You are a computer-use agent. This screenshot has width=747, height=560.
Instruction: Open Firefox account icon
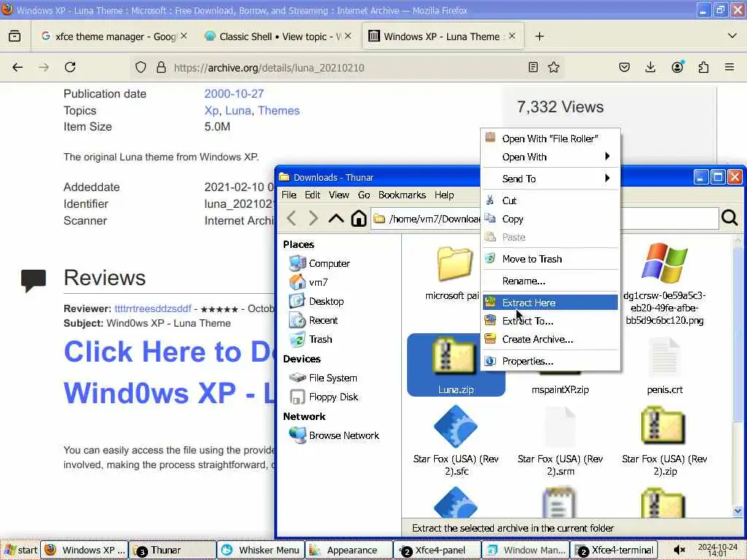tap(678, 67)
